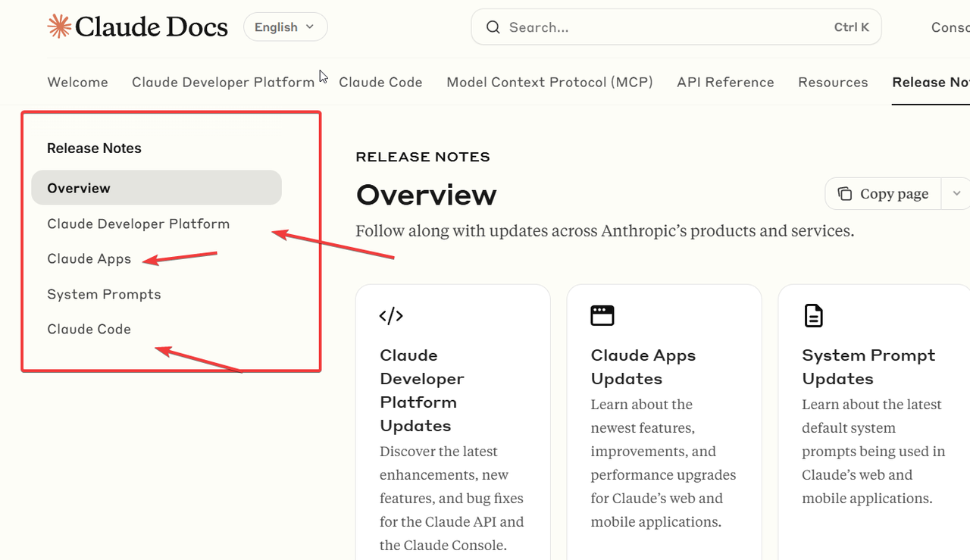Select Overview in the sidebar
This screenshot has width=970, height=560.
pos(79,188)
